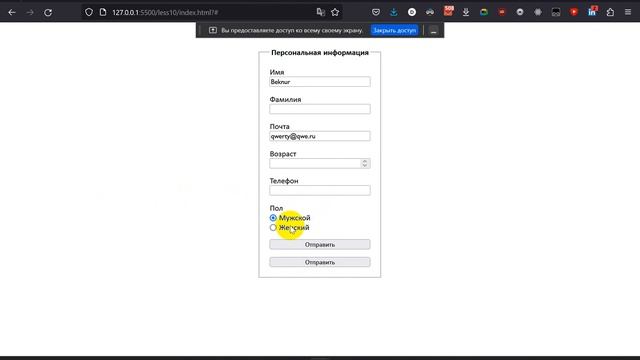This screenshot has height=360, width=640.
Task: Click the page info document icon
Action: 103,12
